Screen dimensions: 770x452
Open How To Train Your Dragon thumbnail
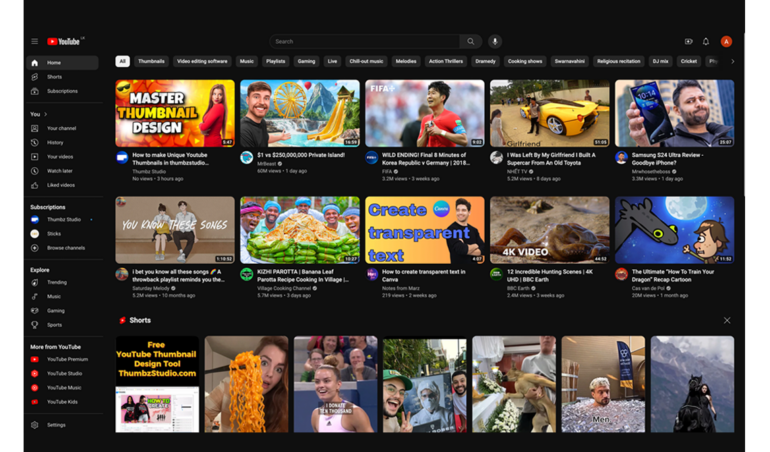click(x=674, y=230)
